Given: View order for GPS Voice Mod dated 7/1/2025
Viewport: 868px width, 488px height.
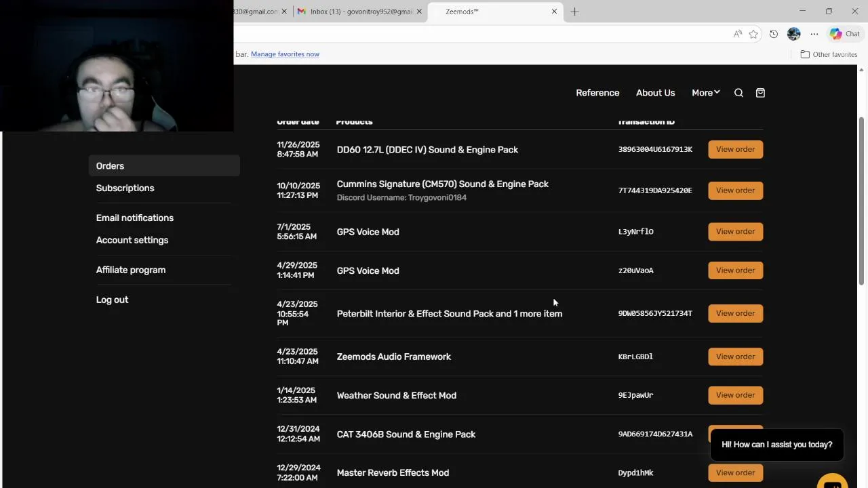Looking at the screenshot, I should coord(735,232).
